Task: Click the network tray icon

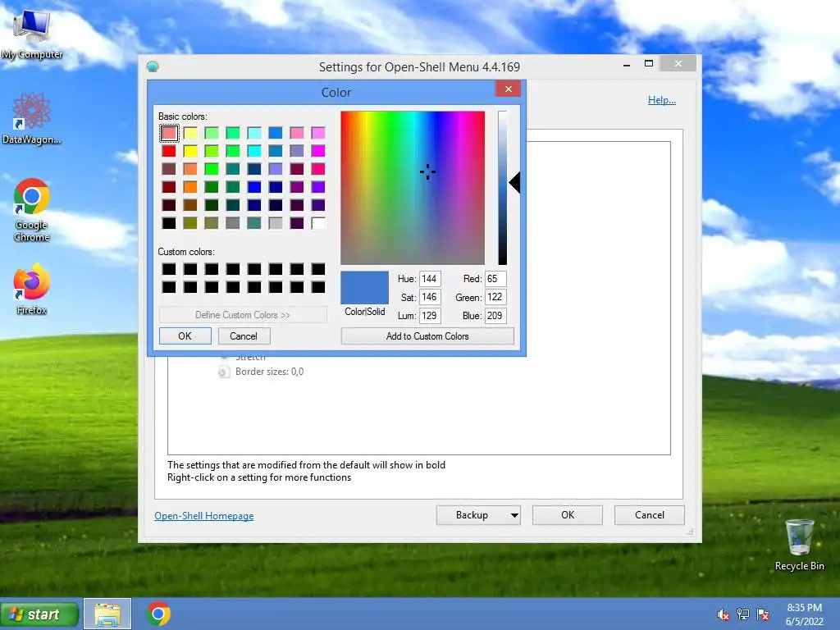Action: pyautogui.click(x=743, y=614)
